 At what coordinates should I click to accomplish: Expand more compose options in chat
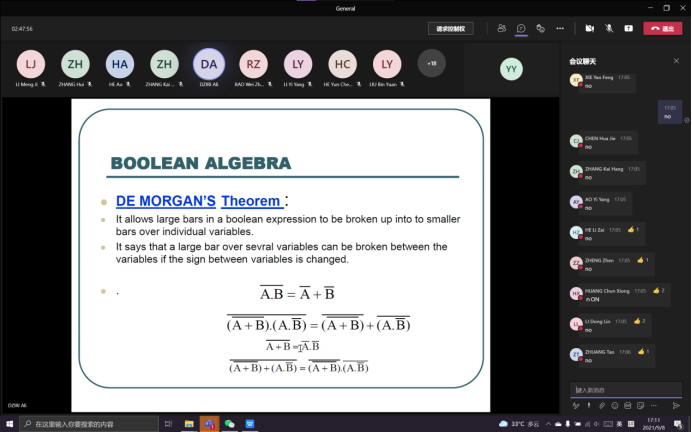[x=654, y=405]
